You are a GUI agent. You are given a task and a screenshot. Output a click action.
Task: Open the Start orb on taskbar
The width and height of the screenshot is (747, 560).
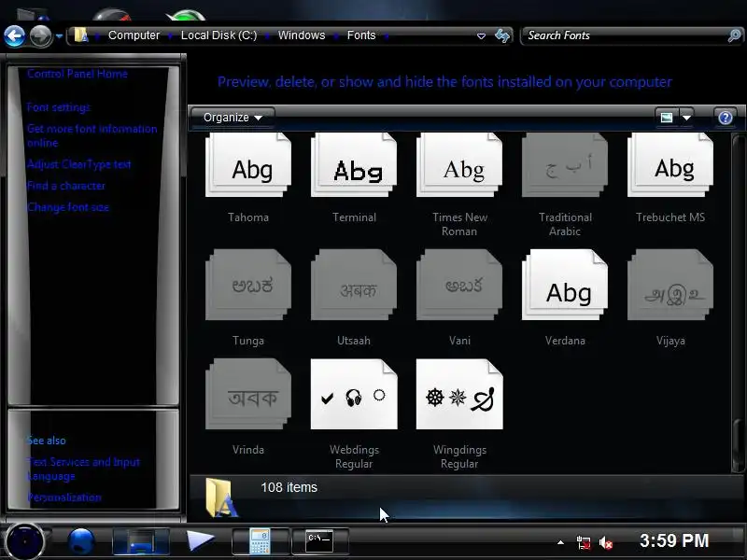point(24,541)
